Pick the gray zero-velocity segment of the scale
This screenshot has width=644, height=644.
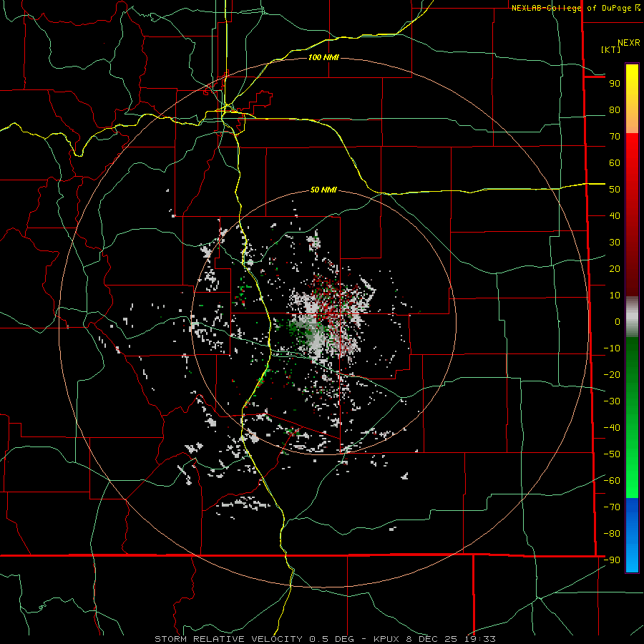[632, 317]
